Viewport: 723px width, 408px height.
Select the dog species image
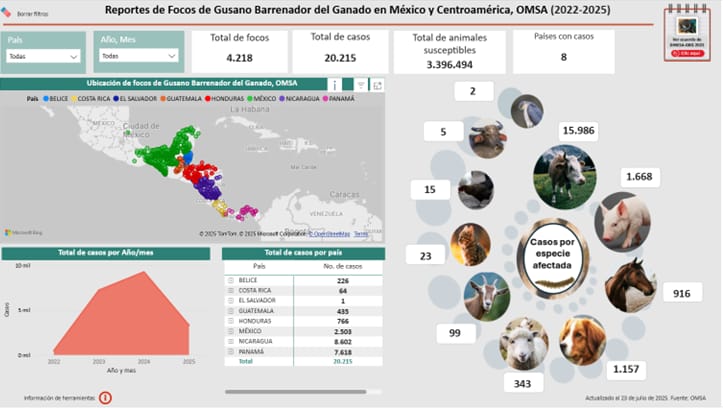(x=582, y=339)
